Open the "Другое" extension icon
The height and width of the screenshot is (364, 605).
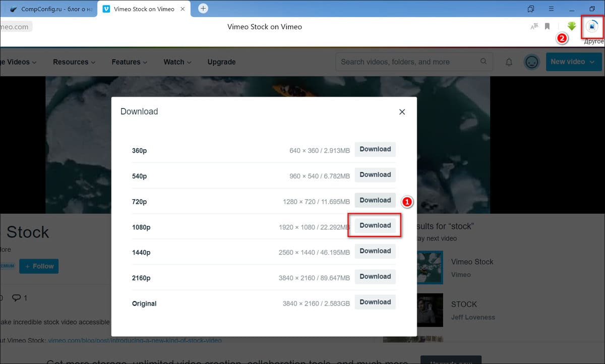click(591, 26)
